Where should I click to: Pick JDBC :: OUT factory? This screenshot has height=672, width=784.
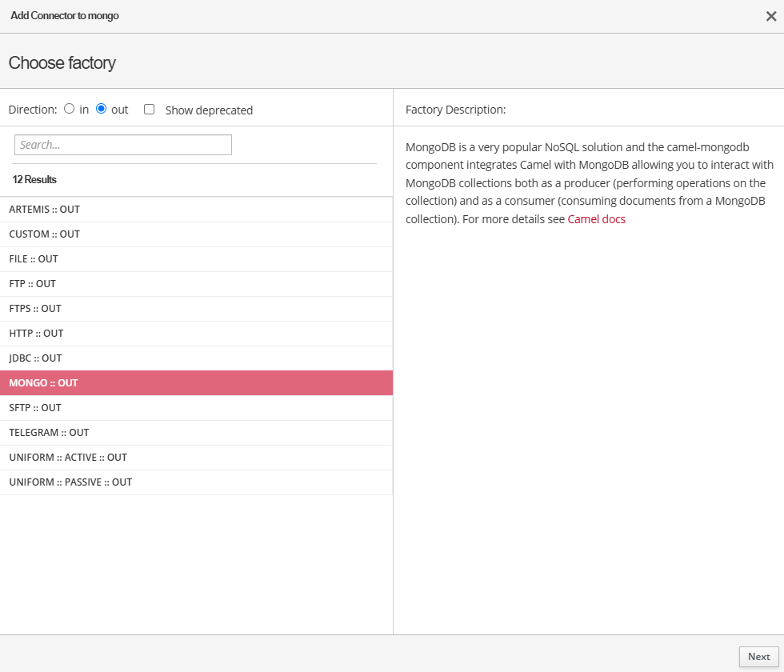point(35,358)
